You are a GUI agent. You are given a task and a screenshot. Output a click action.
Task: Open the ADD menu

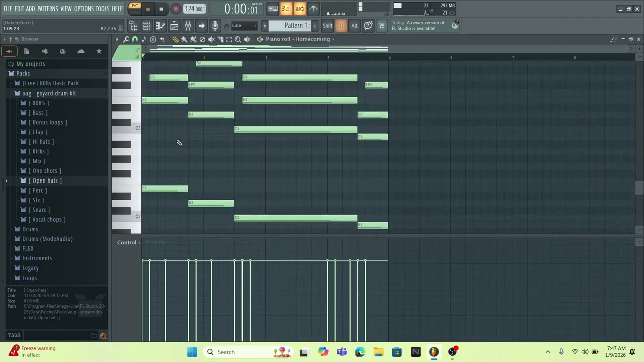click(31, 9)
